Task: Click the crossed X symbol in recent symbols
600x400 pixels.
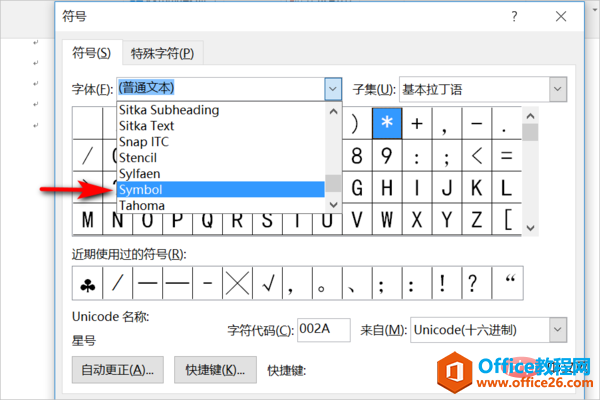Action: click(237, 285)
